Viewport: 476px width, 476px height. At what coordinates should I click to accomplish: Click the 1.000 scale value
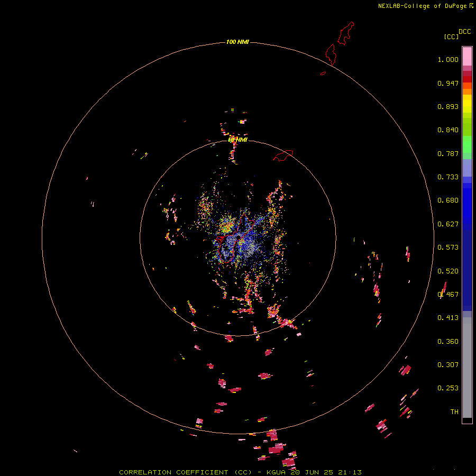(448, 59)
